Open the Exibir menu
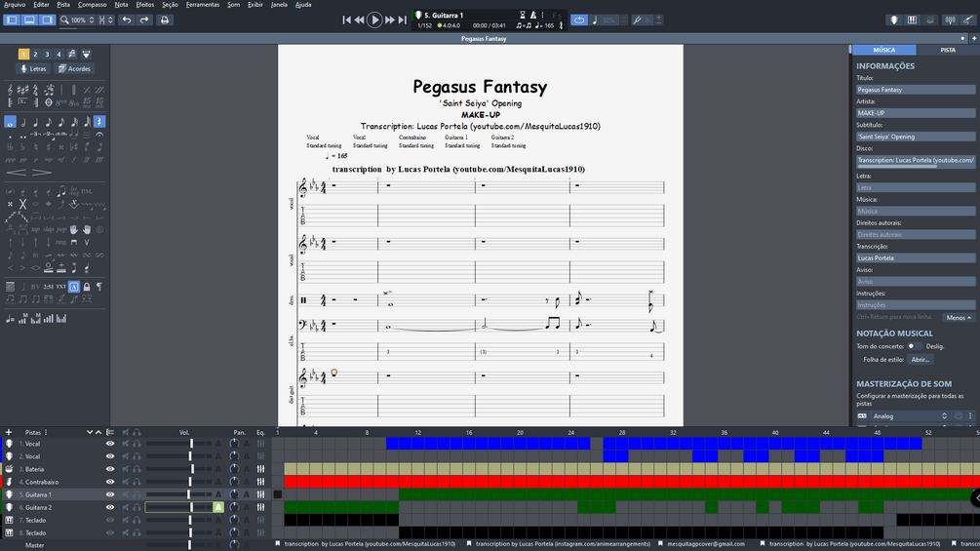The image size is (980, 551). coord(255,4)
